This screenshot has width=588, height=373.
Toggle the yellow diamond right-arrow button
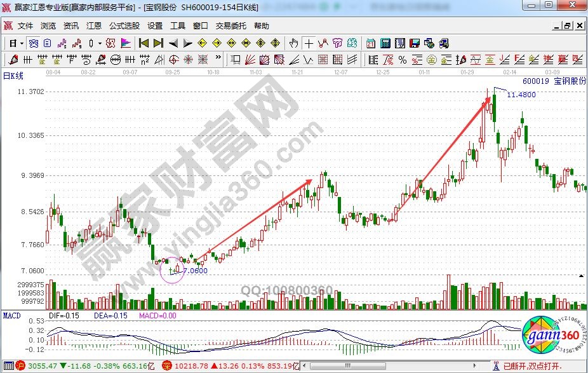tap(217, 44)
